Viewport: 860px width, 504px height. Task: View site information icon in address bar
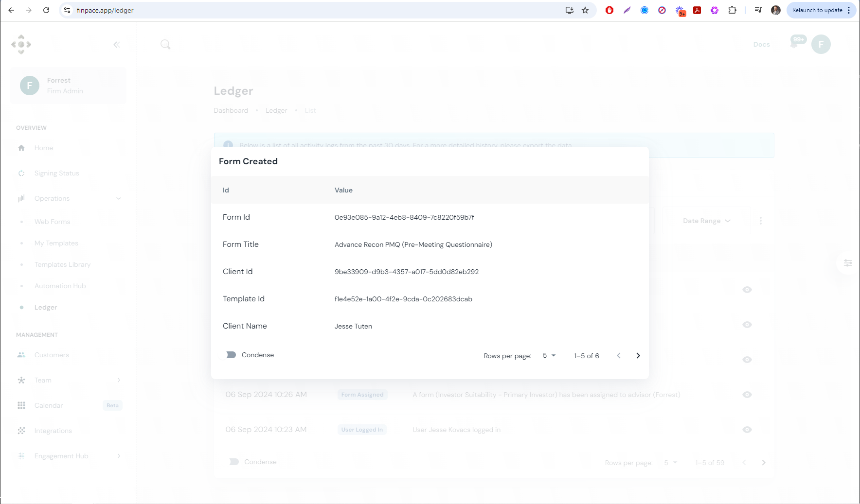tap(67, 10)
